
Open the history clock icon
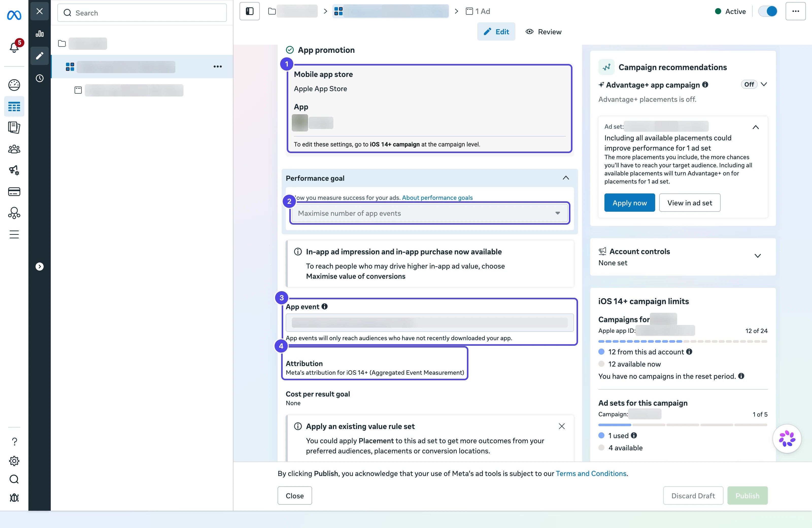[40, 78]
